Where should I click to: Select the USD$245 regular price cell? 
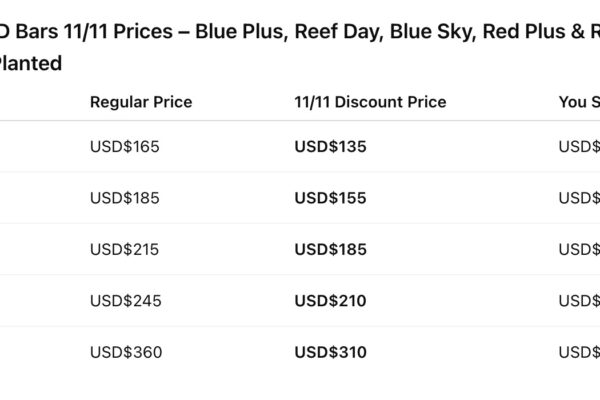(x=125, y=301)
